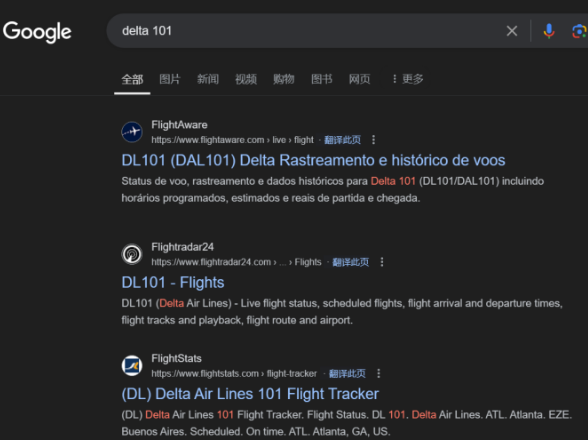Switch to the 图片 images tab
The width and height of the screenshot is (588, 440).
(x=170, y=79)
